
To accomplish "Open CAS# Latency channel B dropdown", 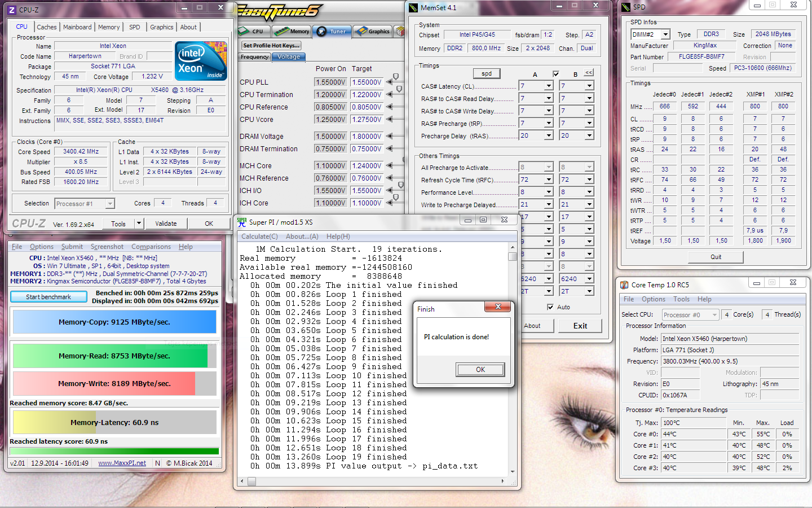I will pyautogui.click(x=589, y=86).
